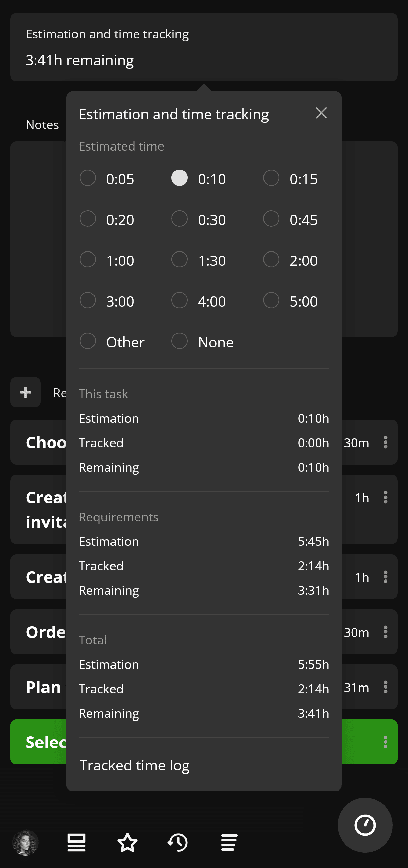Choose the 2:00 estimated time radio
This screenshot has height=868, width=408.
point(271,260)
